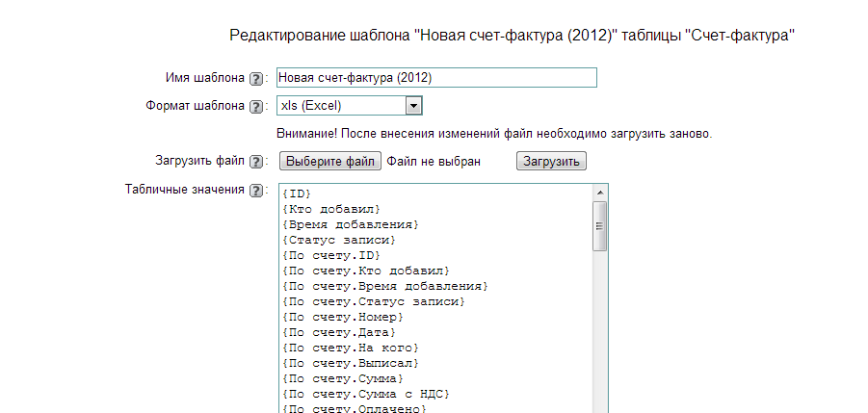Click scrollbar up arrow in values list

pos(599,192)
